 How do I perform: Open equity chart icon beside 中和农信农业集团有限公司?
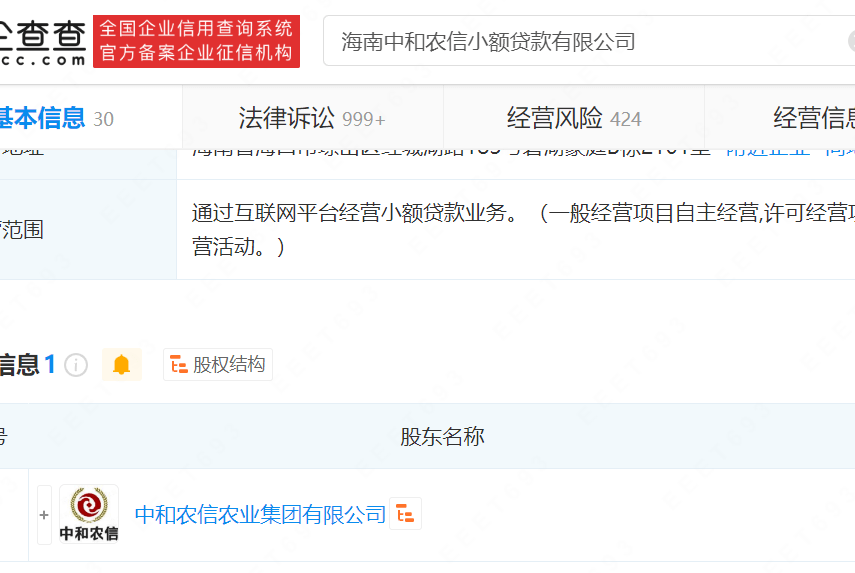405,514
